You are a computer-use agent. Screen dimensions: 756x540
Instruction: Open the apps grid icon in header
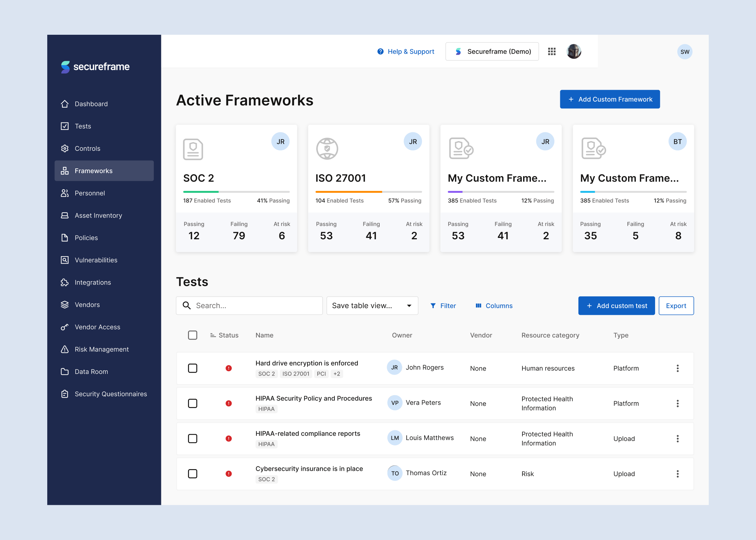(551, 51)
